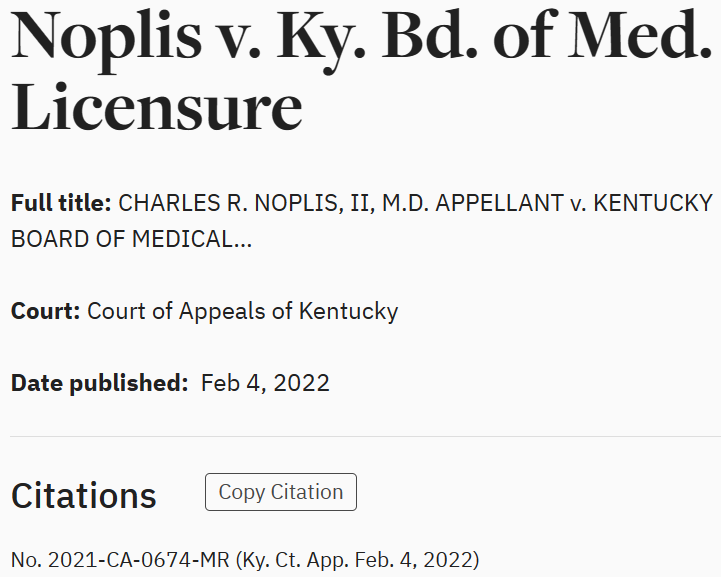Click the Court: label
The image size is (721, 577).
[x=46, y=311]
